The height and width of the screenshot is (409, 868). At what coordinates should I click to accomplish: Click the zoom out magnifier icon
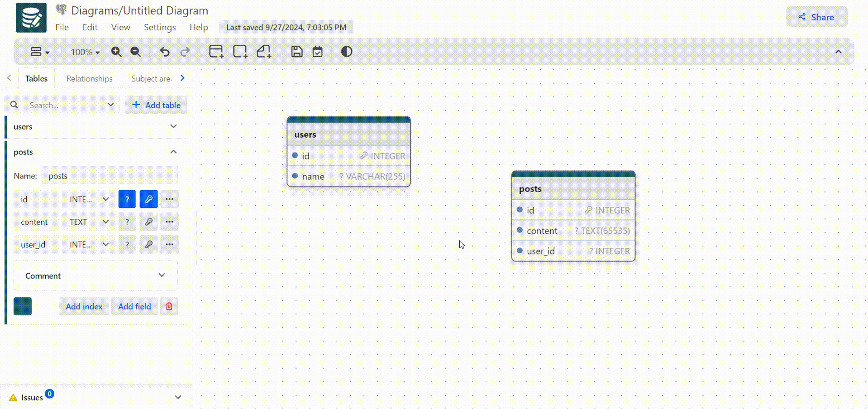pos(135,52)
